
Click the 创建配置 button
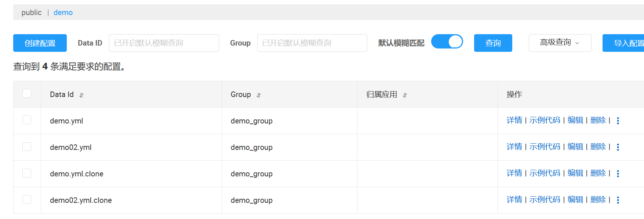point(40,43)
